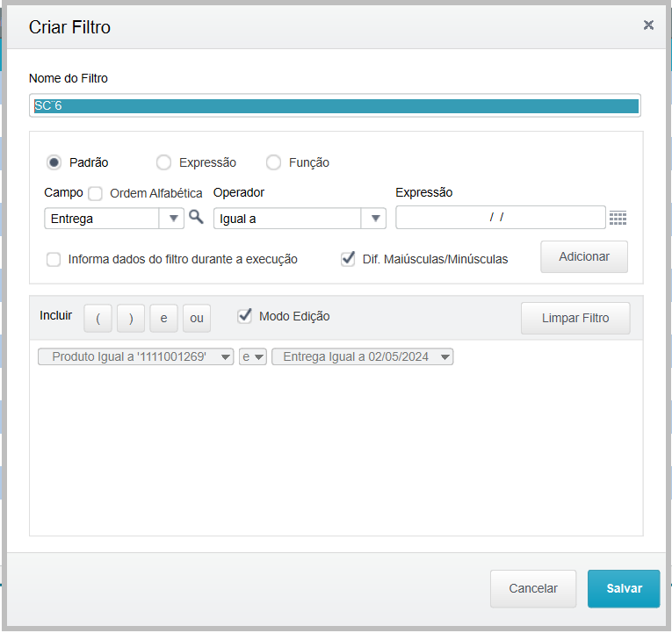
Task: Open the calendar grid icon next to Expressão
Action: point(618,218)
